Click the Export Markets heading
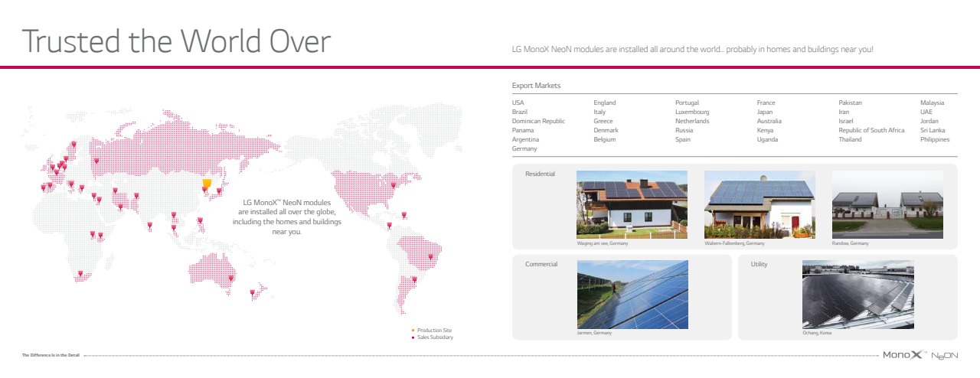 tap(536, 86)
